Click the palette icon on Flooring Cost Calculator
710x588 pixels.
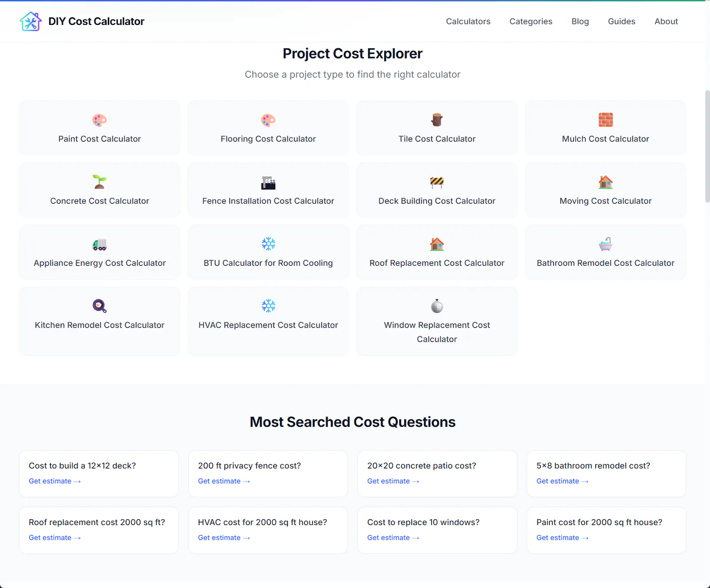pyautogui.click(x=268, y=120)
